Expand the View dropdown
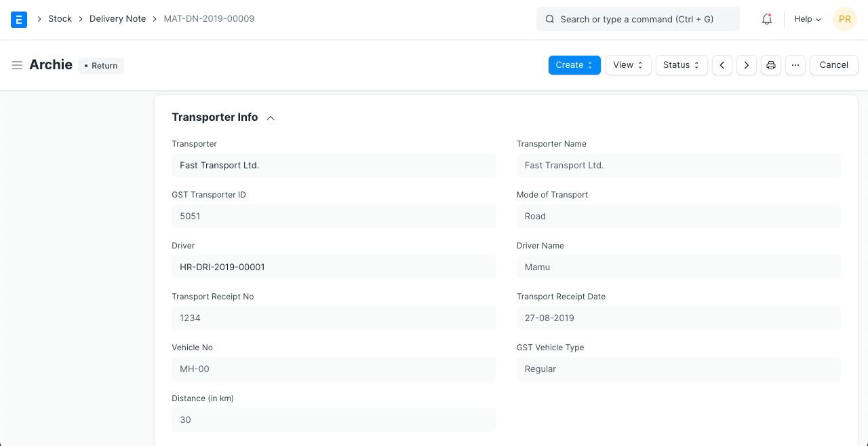The height and width of the screenshot is (446, 868). click(x=628, y=65)
